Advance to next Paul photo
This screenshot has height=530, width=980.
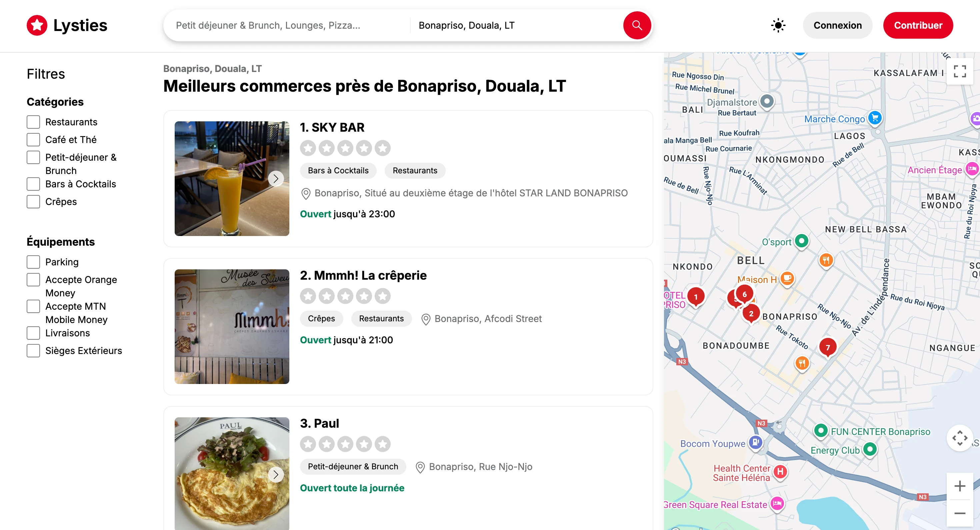276,474
